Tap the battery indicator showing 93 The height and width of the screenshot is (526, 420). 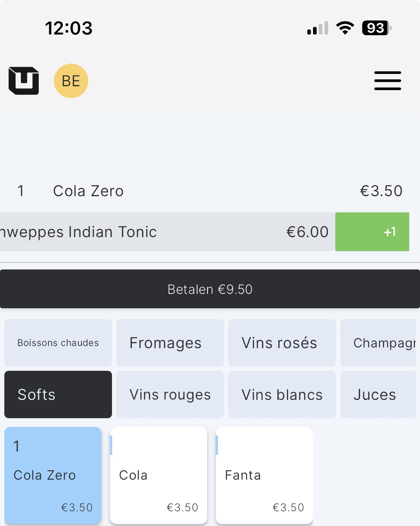(376, 28)
